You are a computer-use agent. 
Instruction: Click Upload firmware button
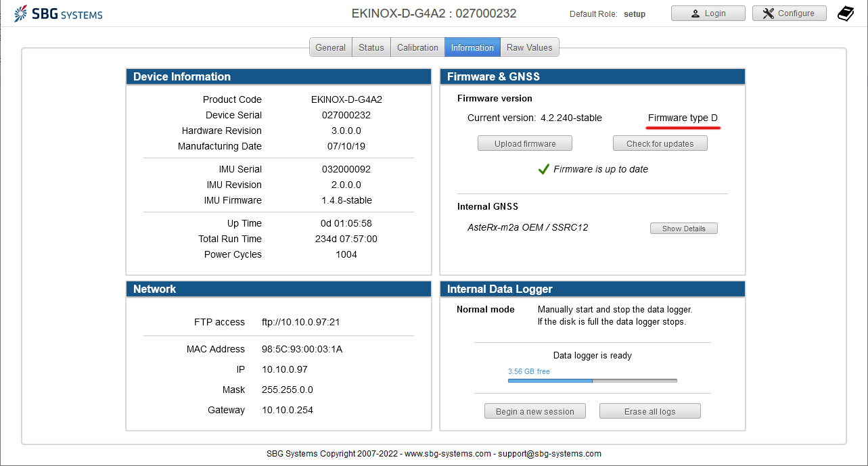click(x=525, y=143)
